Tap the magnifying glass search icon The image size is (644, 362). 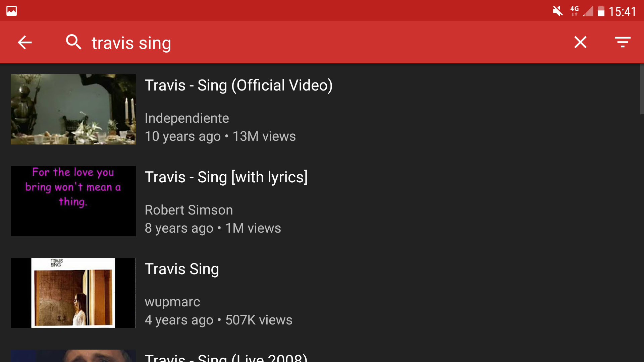(x=74, y=42)
